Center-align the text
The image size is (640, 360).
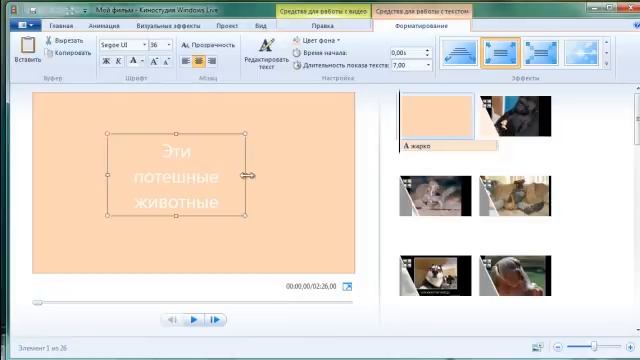[x=199, y=61]
